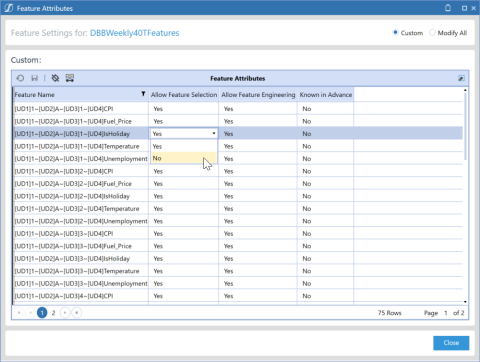Click the refresh/undo arrow toolbar icon
This screenshot has height=362, width=480.
pos(20,78)
